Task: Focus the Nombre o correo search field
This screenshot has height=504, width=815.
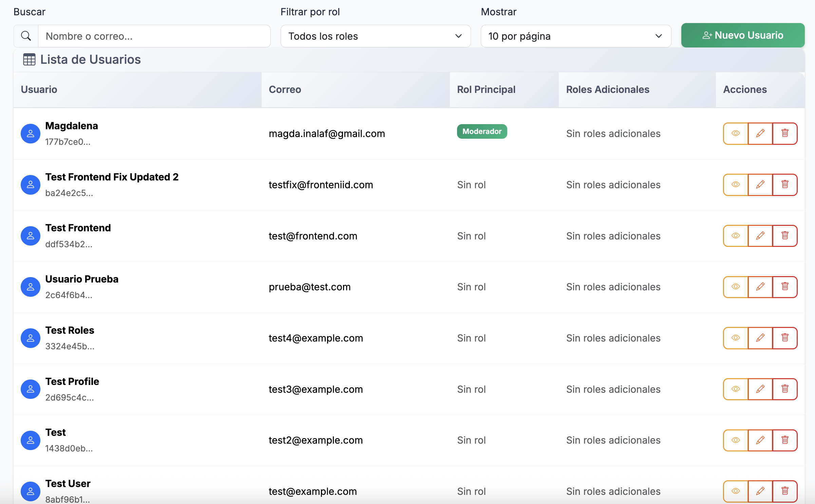Action: pos(154,36)
